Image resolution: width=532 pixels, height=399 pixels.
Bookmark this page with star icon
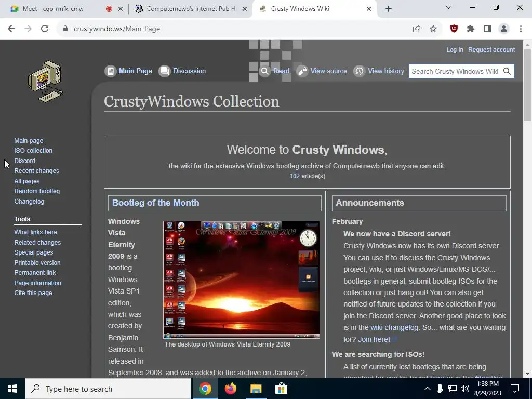[x=433, y=29]
